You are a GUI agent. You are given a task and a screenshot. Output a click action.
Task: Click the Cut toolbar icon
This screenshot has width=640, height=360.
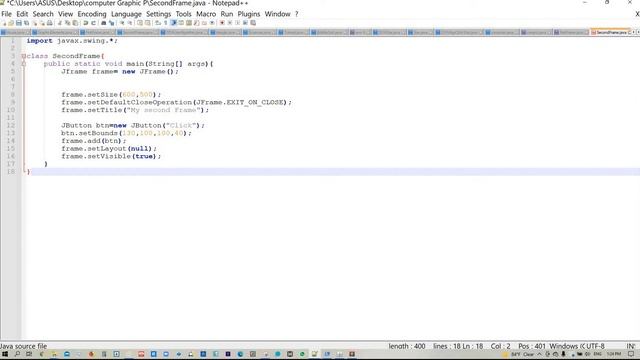[x=60, y=23]
